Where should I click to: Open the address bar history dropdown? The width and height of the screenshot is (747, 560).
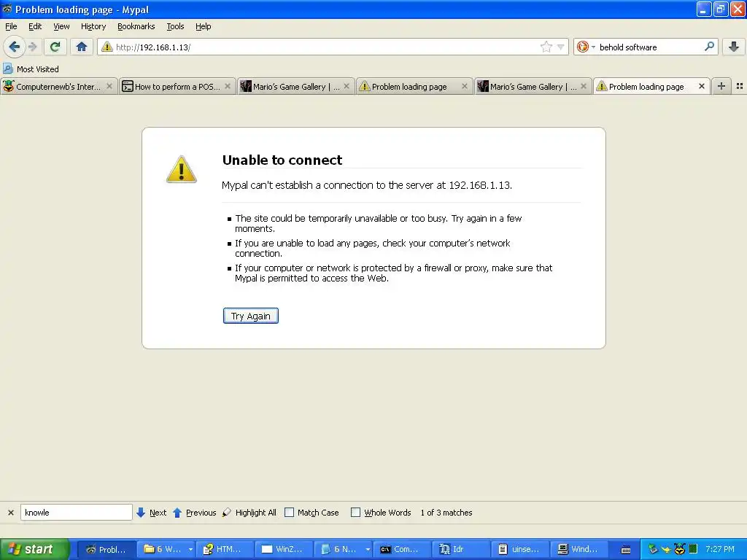561,47
